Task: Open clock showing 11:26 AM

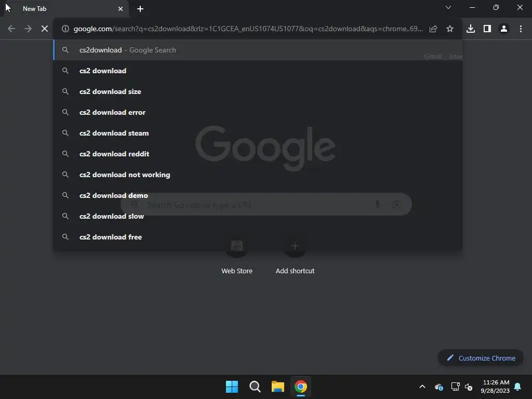Action: tap(495, 387)
